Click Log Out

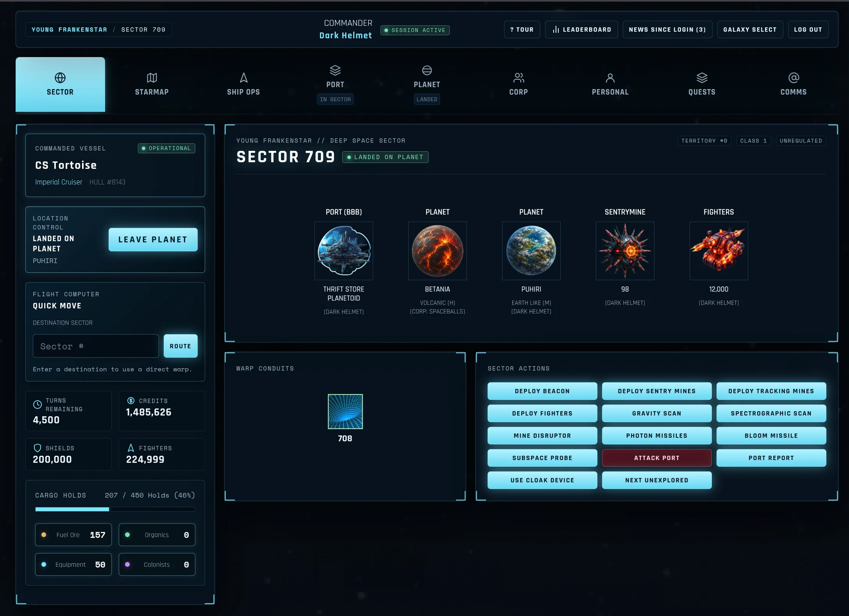click(808, 30)
